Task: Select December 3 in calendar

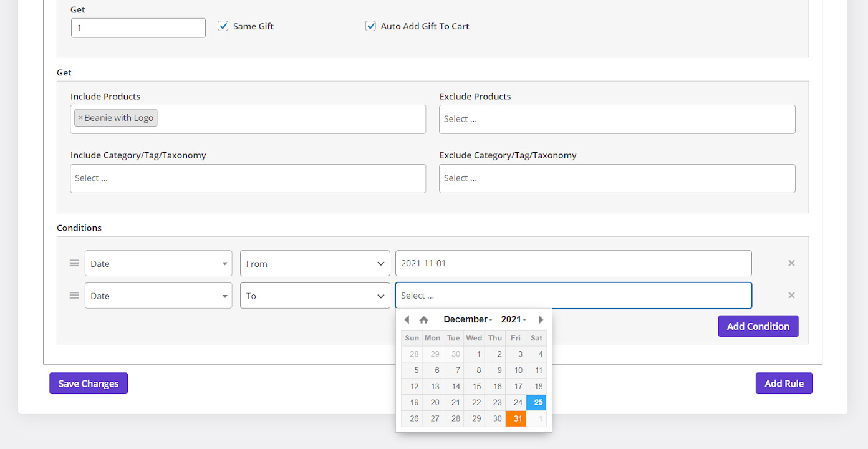Action: coord(516,354)
